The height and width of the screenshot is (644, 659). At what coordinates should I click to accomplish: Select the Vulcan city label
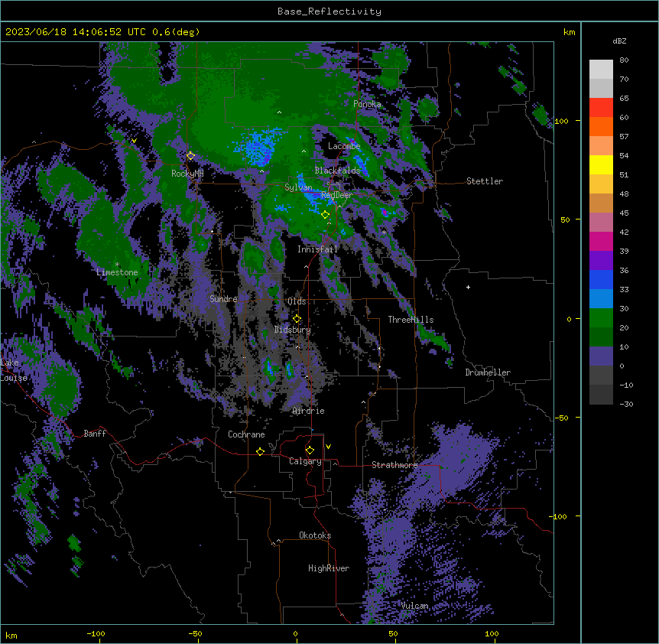[414, 606]
